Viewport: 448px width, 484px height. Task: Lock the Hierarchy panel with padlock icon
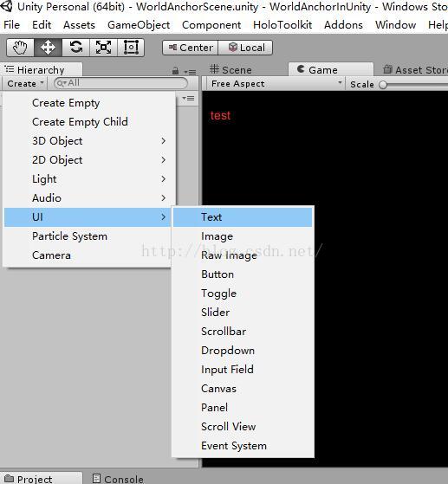pyautogui.click(x=176, y=71)
